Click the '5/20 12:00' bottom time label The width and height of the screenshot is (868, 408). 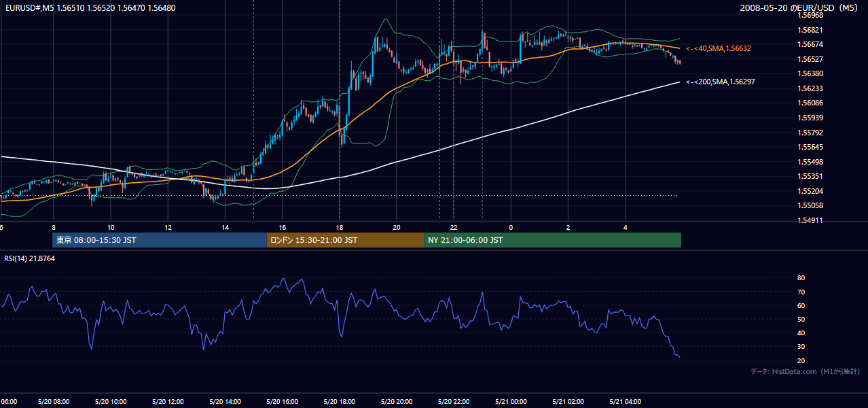coord(167,402)
